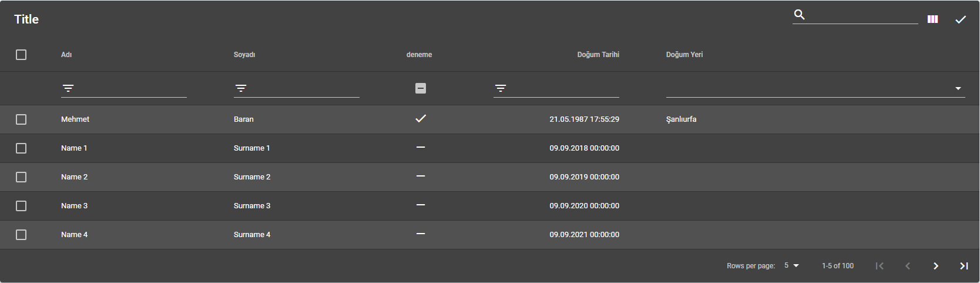
Task: Select the Name 2 row checkbox
Action: click(21, 177)
